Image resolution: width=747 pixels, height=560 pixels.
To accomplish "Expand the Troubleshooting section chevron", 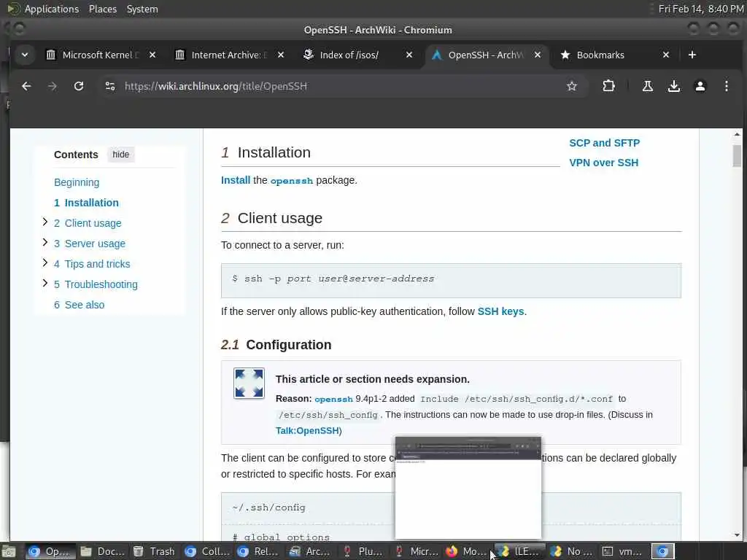I will point(44,284).
